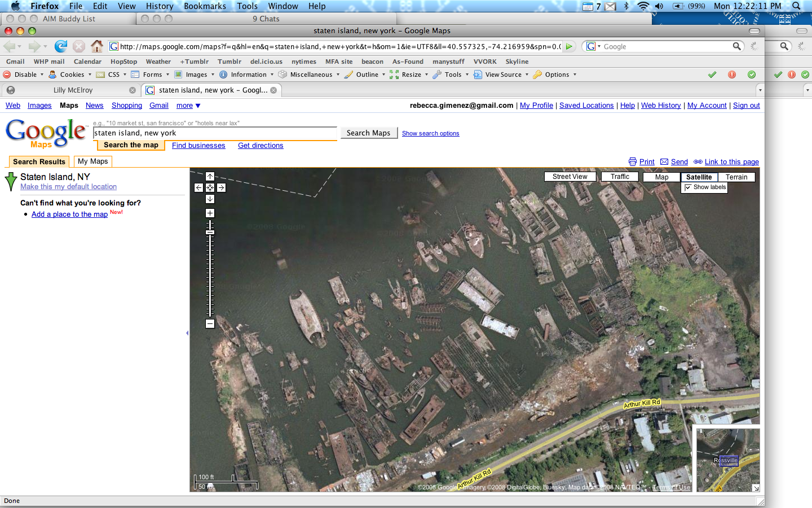Reload the page with the refresh icon
Viewport: 812px width, 508px height.
[61, 46]
